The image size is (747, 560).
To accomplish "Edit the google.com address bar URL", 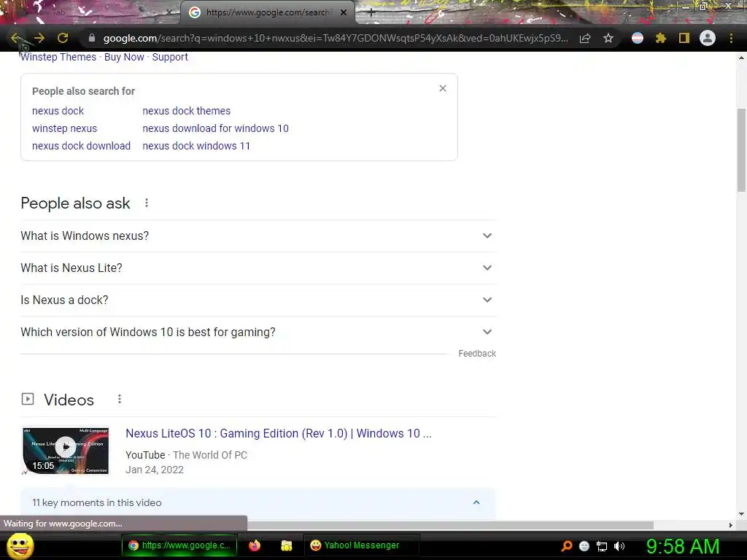I will (x=336, y=39).
